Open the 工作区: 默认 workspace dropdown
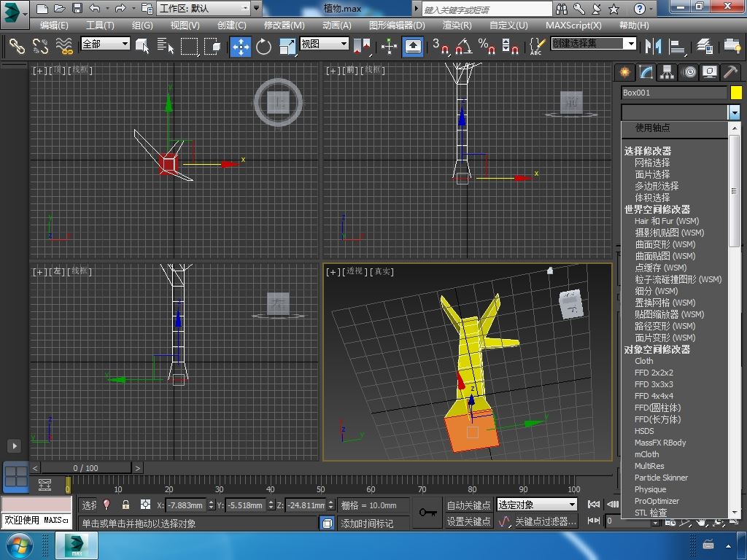Image resolution: width=747 pixels, height=560 pixels. coord(204,8)
